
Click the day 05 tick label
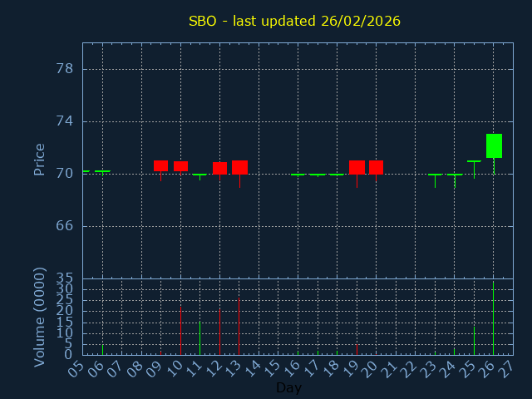point(76,367)
